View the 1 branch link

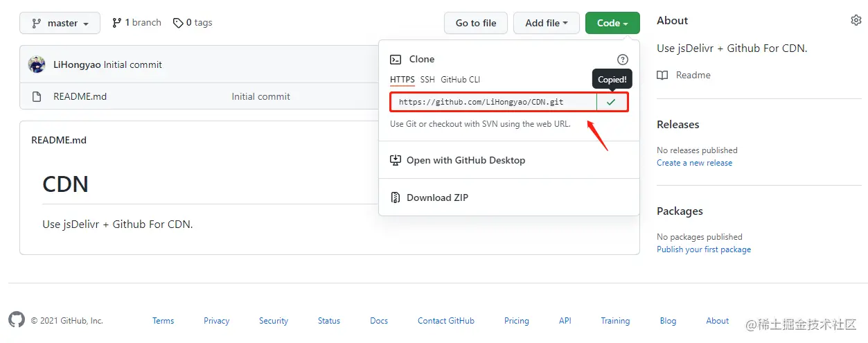tap(136, 23)
